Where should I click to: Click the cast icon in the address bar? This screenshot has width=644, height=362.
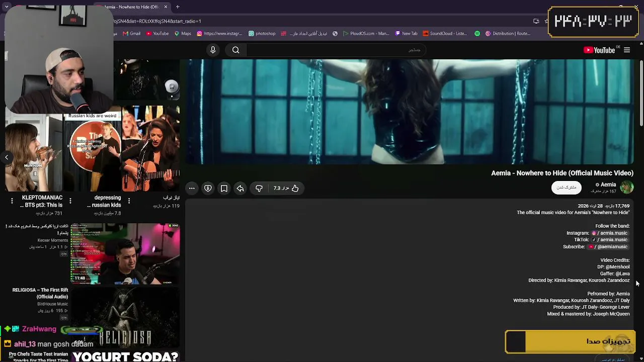point(536,21)
